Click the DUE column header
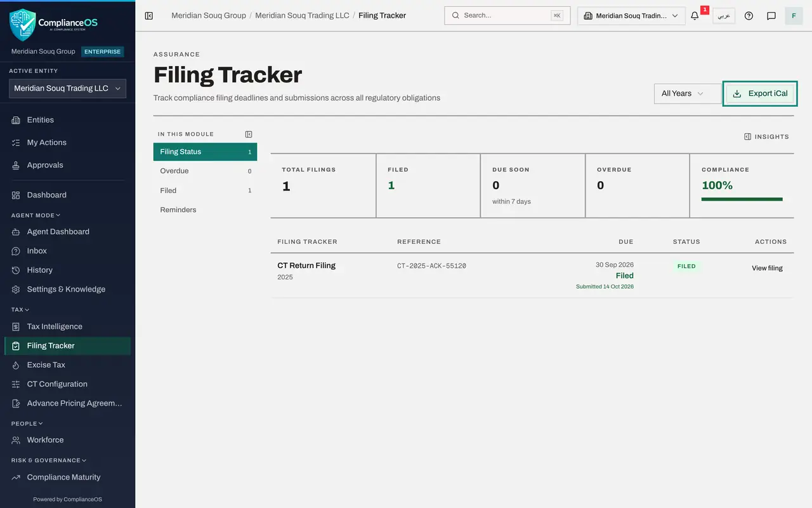 (x=625, y=242)
